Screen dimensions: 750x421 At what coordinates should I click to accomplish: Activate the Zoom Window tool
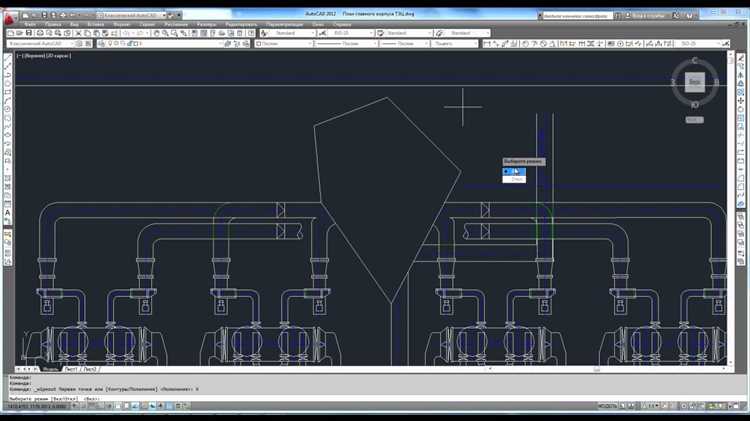coord(174,33)
